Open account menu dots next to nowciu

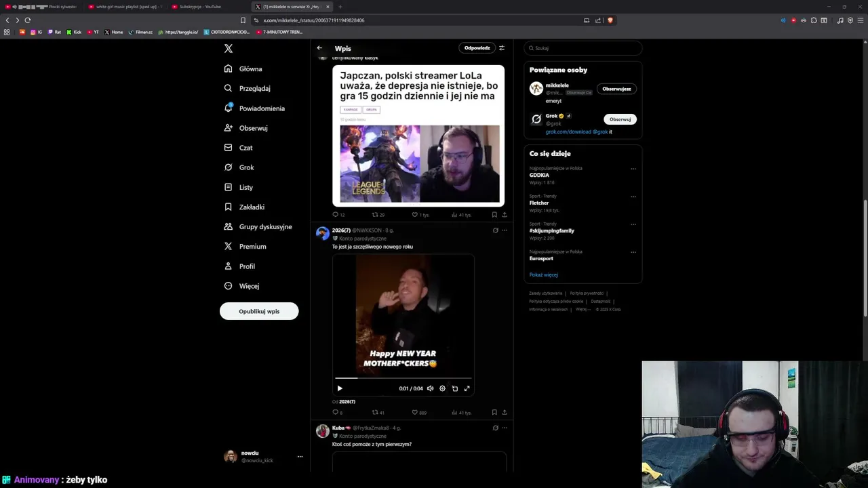[300, 457]
